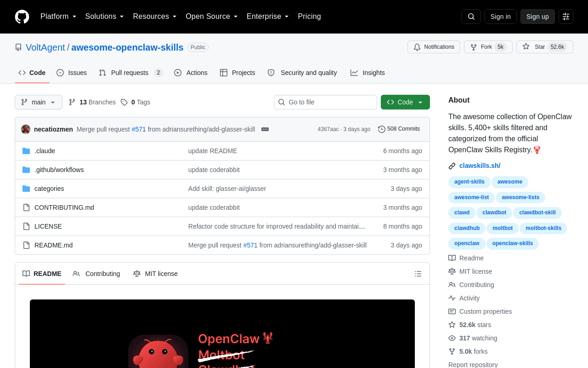Open the VoltAgent owner link
The image size is (588, 368).
pyautogui.click(x=45, y=47)
